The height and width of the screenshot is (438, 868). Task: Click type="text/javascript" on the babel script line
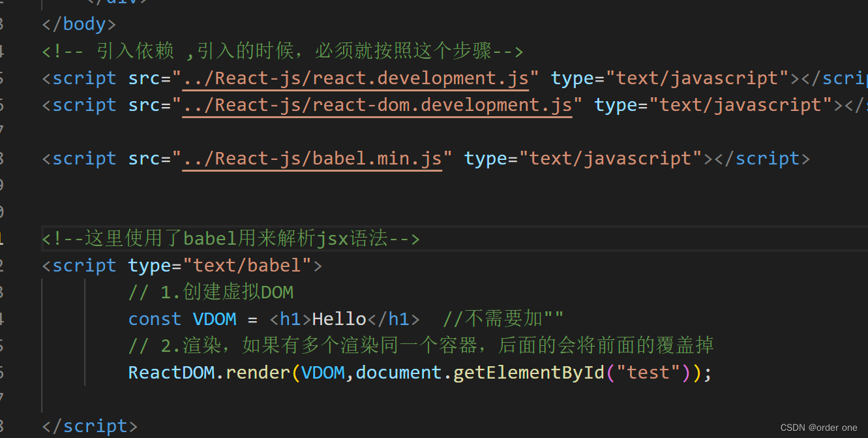pyautogui.click(x=580, y=158)
